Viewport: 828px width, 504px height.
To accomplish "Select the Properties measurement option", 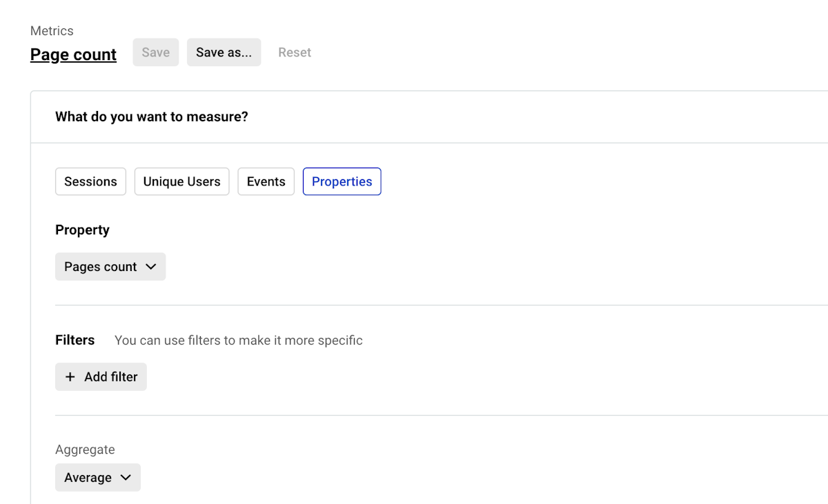I will coord(342,182).
